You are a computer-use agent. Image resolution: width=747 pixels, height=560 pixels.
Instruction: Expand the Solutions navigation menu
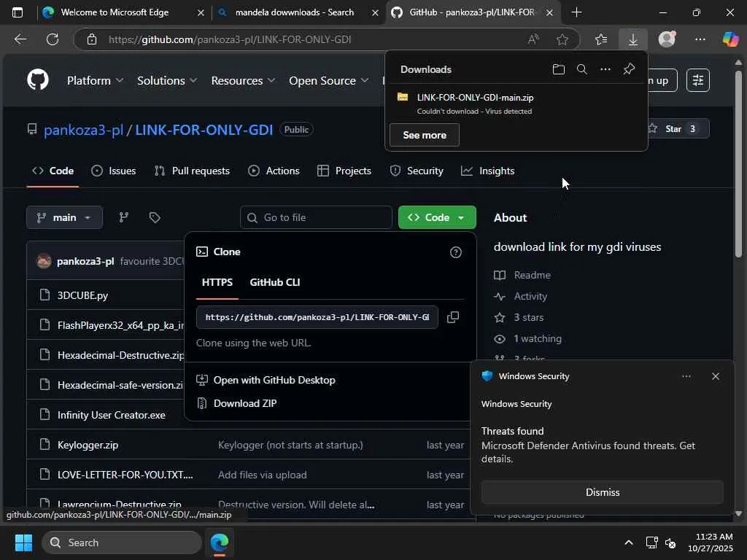tap(167, 80)
